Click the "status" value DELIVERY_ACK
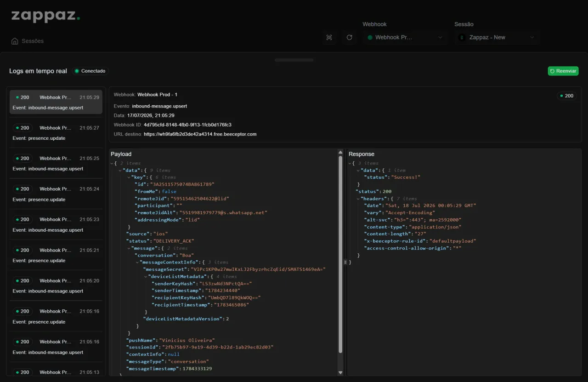588x382 pixels. pyautogui.click(x=174, y=241)
